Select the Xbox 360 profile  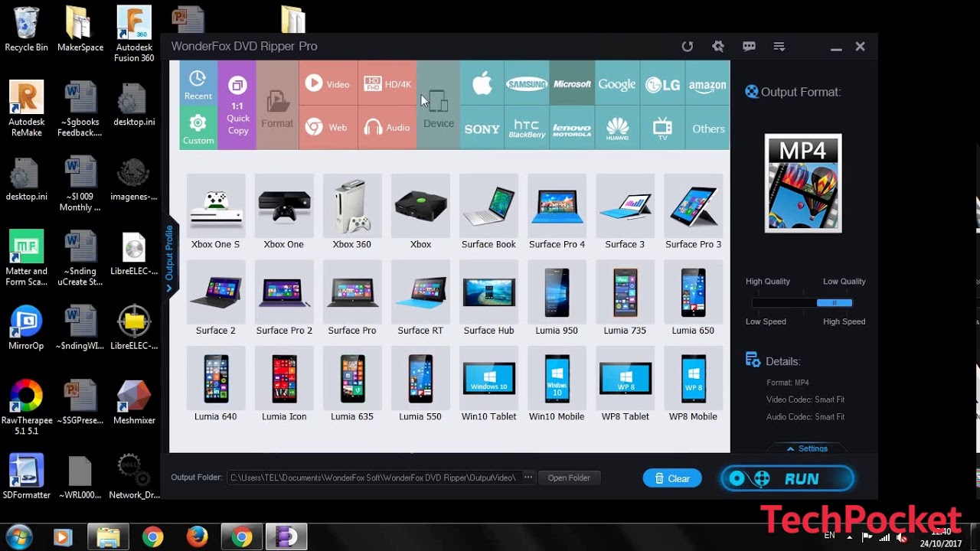click(x=352, y=212)
